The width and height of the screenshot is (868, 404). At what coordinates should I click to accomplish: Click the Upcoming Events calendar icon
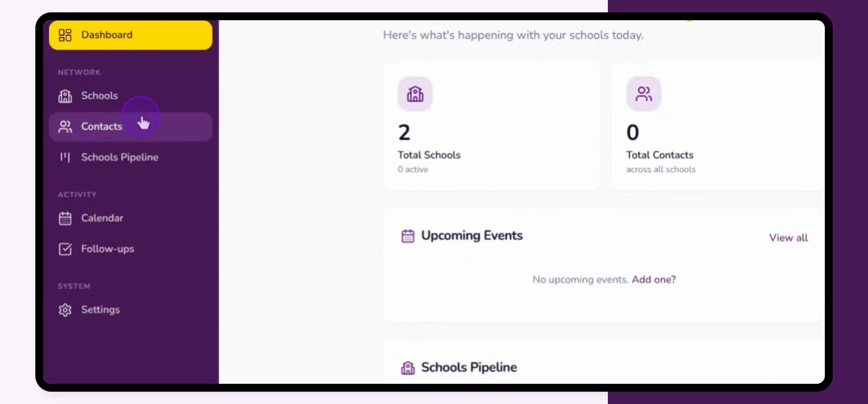pyautogui.click(x=408, y=236)
